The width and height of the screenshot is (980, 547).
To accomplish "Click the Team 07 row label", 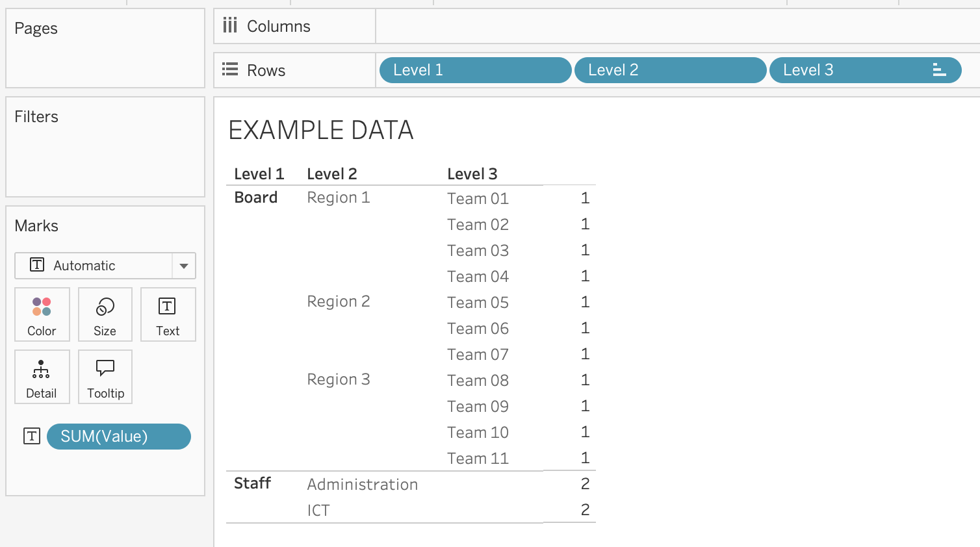I will pos(478,355).
